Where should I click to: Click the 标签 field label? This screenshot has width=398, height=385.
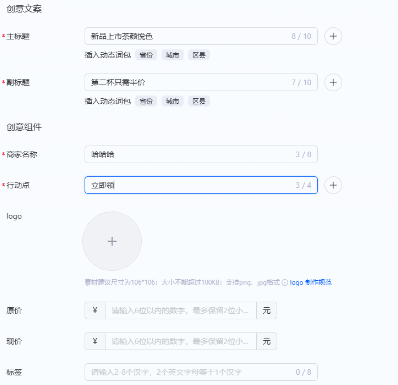point(14,372)
